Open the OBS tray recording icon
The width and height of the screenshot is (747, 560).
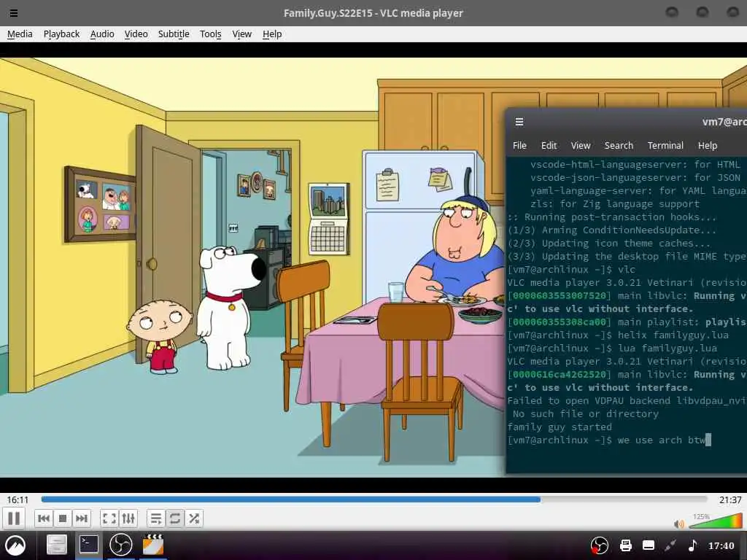(x=600, y=545)
